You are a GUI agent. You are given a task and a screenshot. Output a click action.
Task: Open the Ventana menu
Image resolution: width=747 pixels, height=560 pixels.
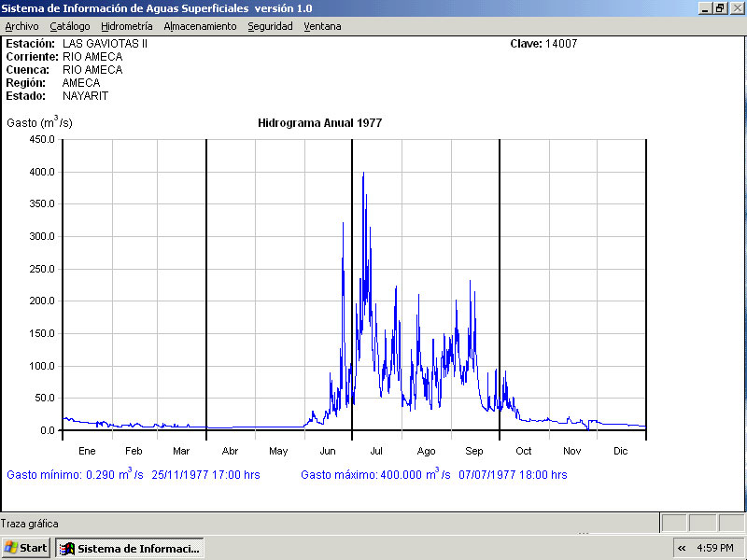tap(322, 26)
